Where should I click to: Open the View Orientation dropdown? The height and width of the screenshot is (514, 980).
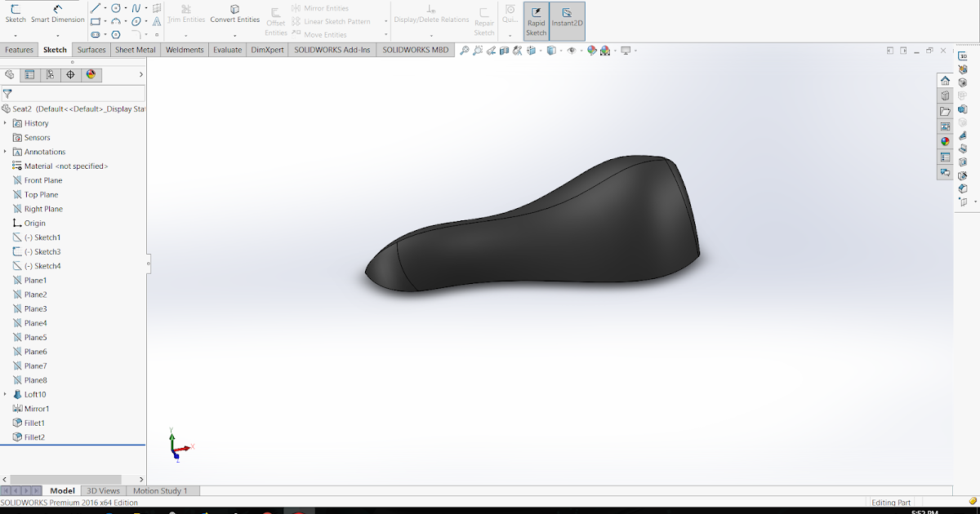pos(529,51)
